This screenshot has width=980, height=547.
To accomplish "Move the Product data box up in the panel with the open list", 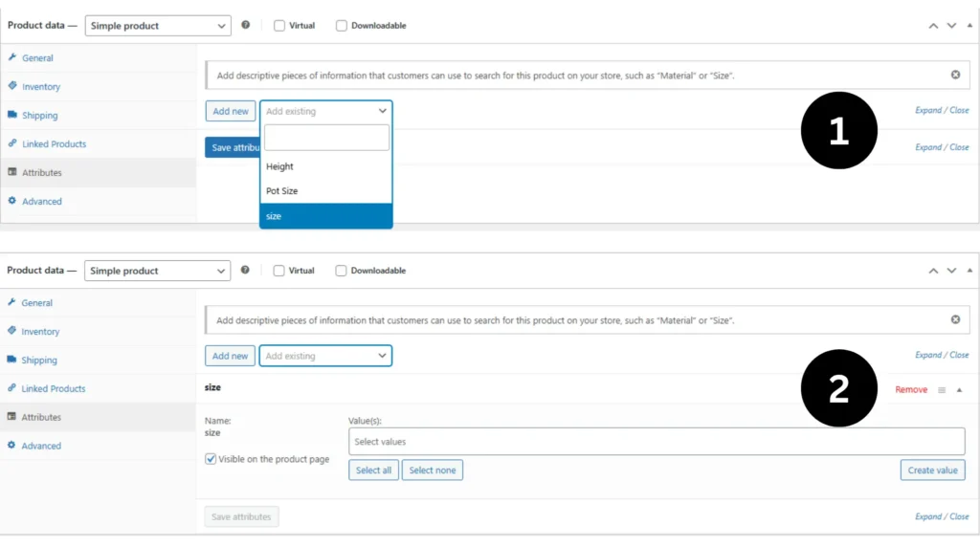I will (933, 26).
